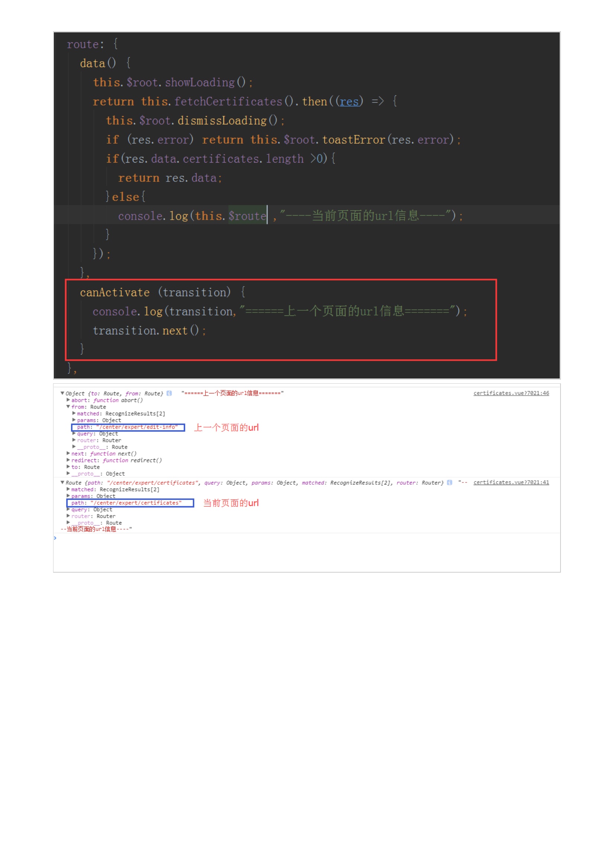Expand the next: function next() entry
The height and width of the screenshot is (868, 614).
[x=68, y=453]
